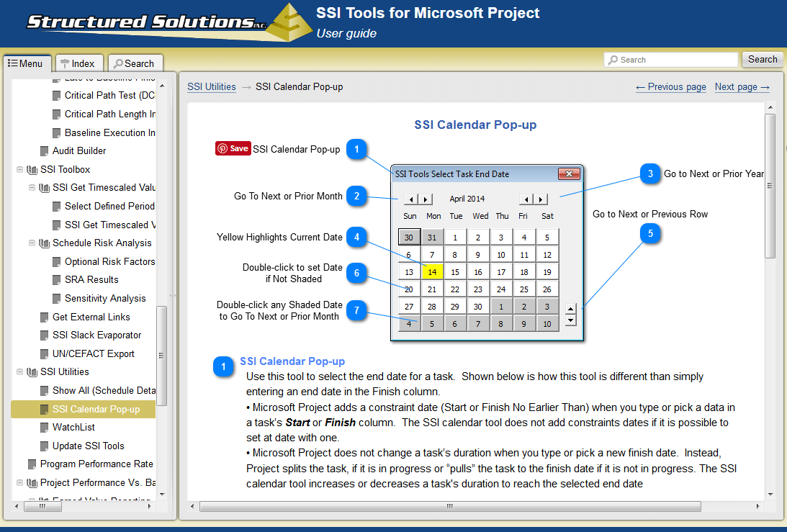This screenshot has width=787, height=532.
Task: Click the page icon beside Critical Path Length
Action: (57, 114)
